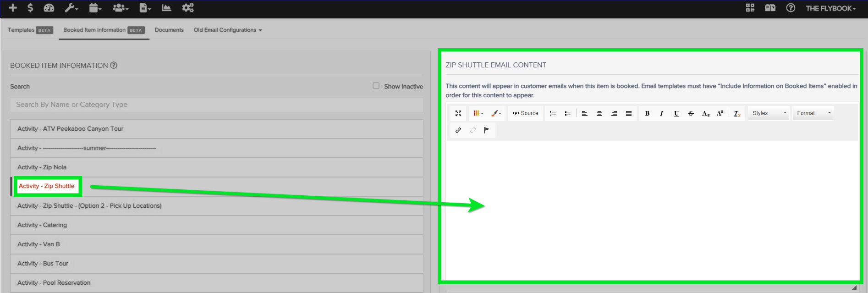Screen dimensions: 868x293
Task: Align text left
Action: pos(584,113)
